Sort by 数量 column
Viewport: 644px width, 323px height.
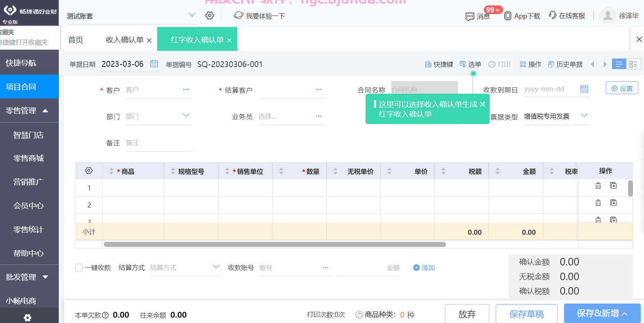(x=281, y=171)
